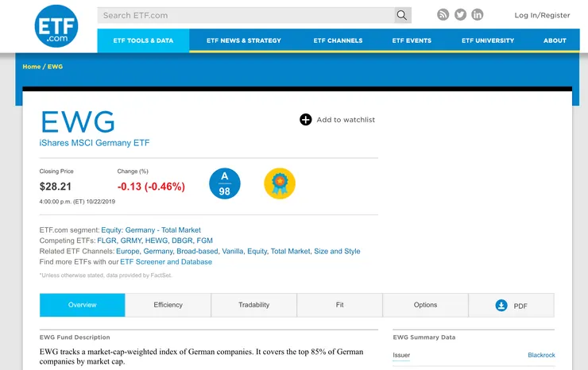Click the plus icon for watchlist

[x=306, y=120]
